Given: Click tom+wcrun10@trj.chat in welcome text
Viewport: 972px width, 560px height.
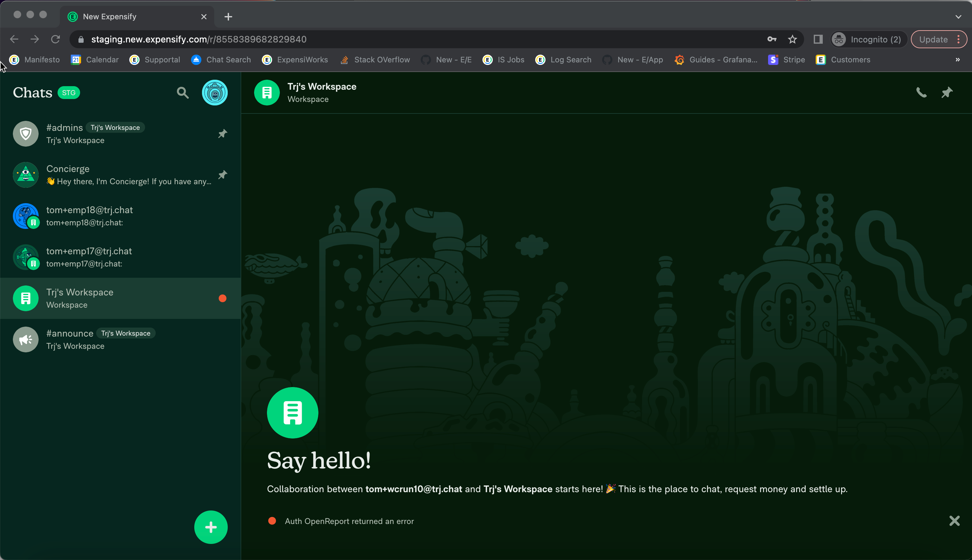Looking at the screenshot, I should point(414,489).
